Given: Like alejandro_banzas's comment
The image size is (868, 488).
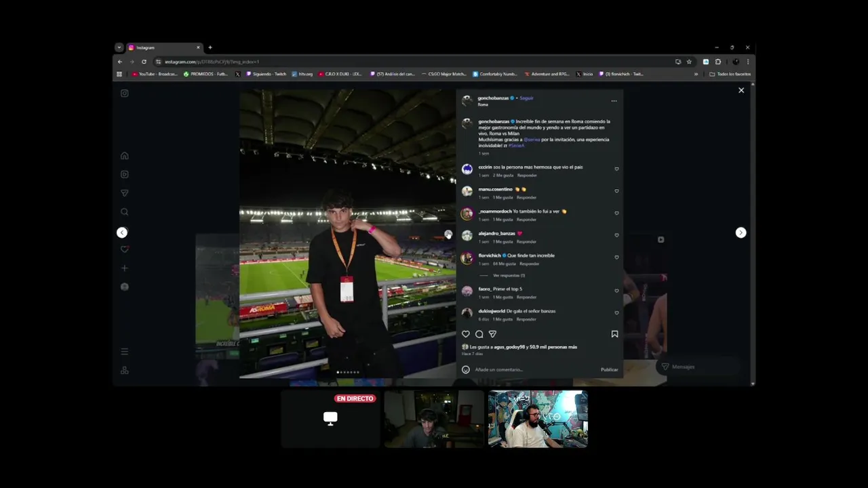Looking at the screenshot, I should point(616,235).
